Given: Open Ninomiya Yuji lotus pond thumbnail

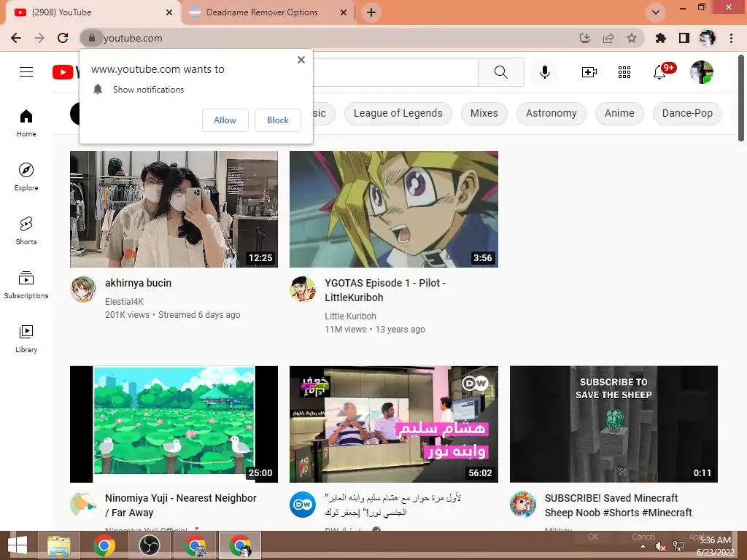Looking at the screenshot, I should (174, 424).
